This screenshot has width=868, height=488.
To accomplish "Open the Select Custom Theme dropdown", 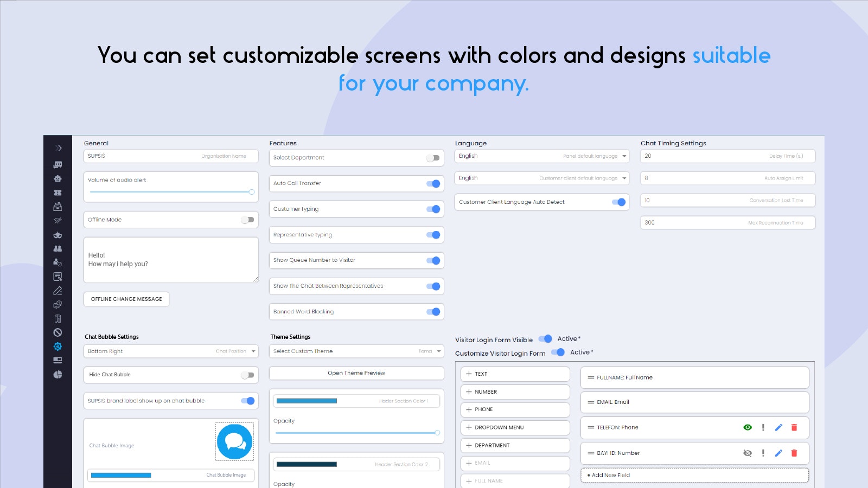I will coord(438,351).
